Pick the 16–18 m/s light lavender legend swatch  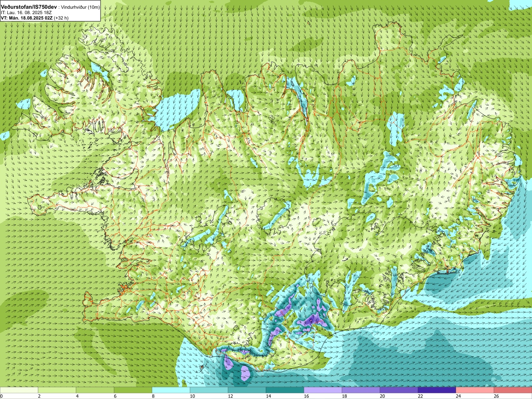tap(323, 390)
